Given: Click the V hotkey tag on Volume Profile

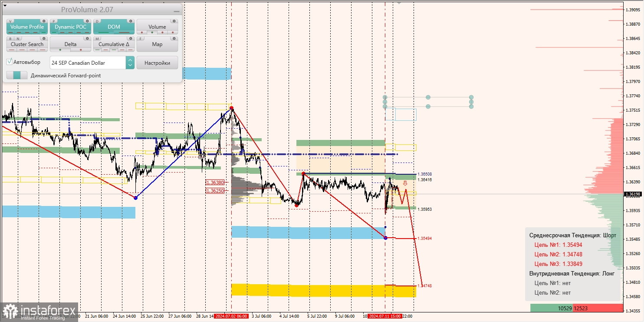Looking at the screenshot, I should click(x=10, y=21).
